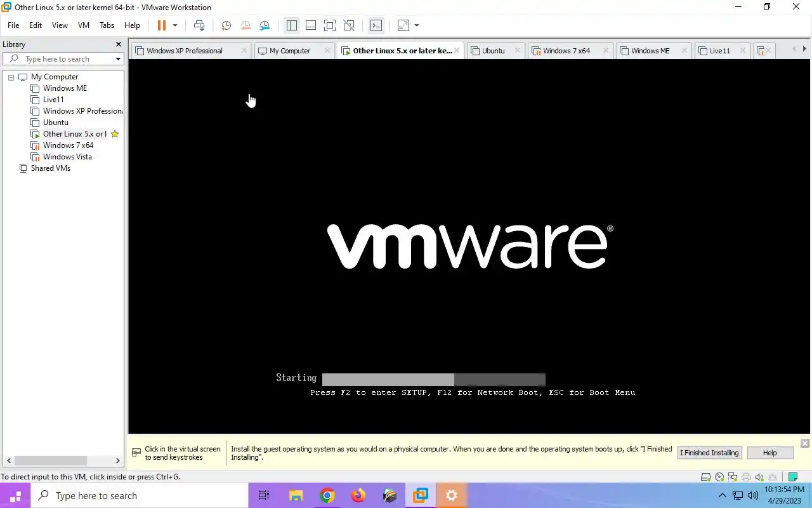Open the Edit menu
812x508 pixels.
36,25
